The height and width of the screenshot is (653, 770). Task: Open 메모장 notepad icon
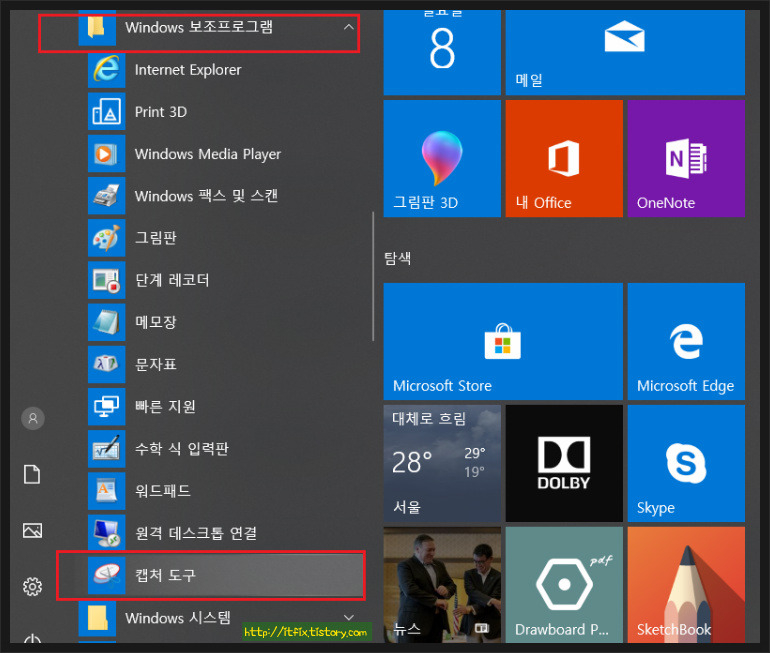[x=106, y=323]
